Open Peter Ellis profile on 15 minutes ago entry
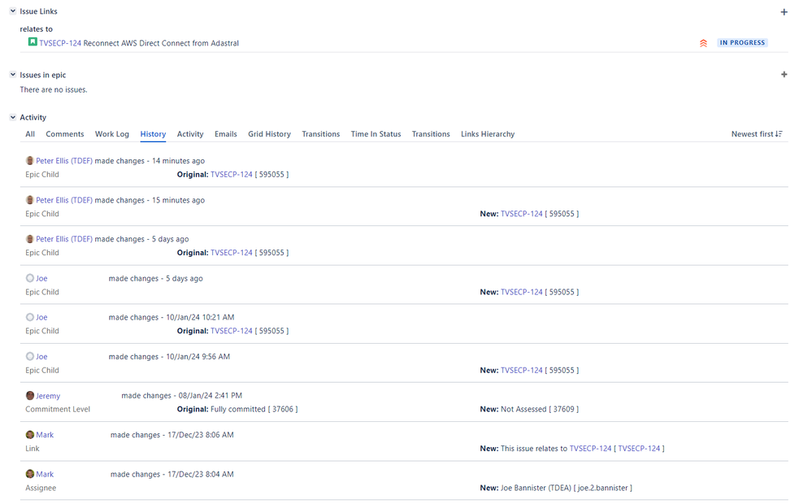Screen dimensions: 812x504 pyautogui.click(x=64, y=200)
